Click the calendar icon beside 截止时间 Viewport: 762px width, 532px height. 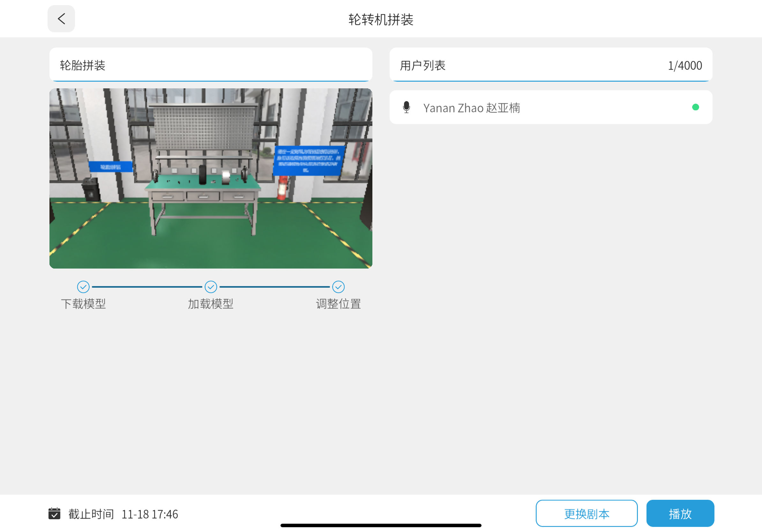point(55,514)
